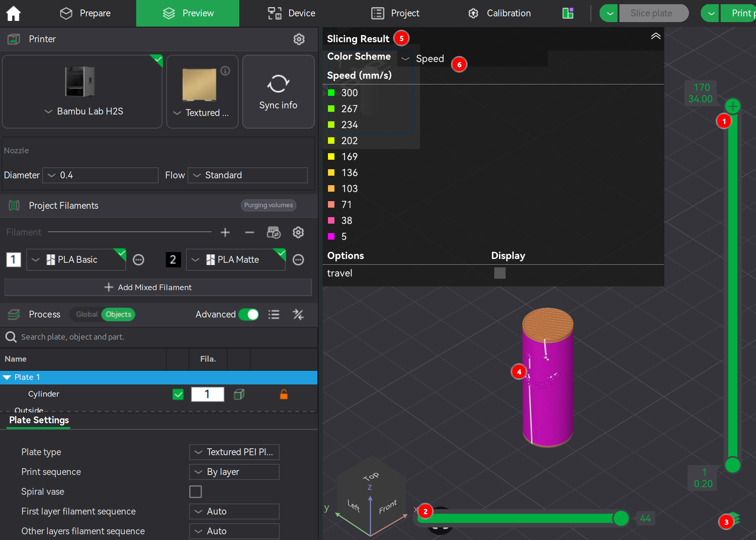The width and height of the screenshot is (756, 540).
Task: Click the search magnifier icon
Action: [11, 337]
